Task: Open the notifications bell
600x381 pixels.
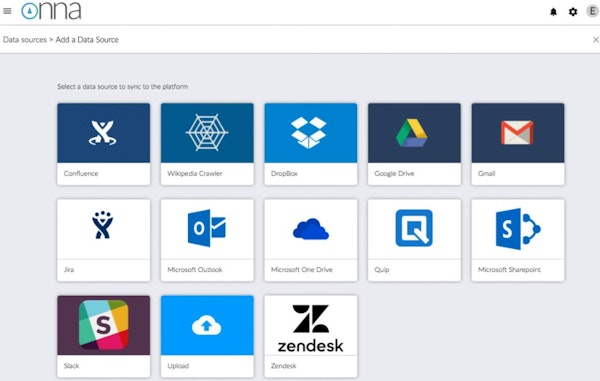Action: click(x=553, y=12)
